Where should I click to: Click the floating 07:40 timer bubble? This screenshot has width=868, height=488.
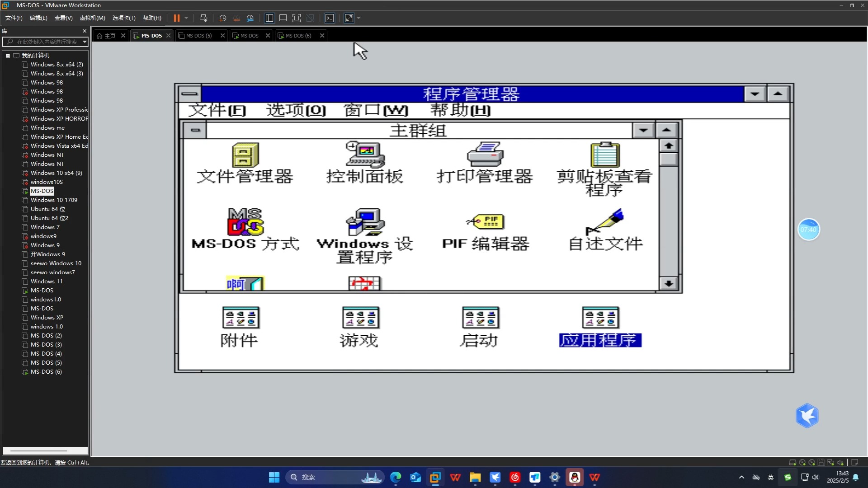tap(809, 230)
